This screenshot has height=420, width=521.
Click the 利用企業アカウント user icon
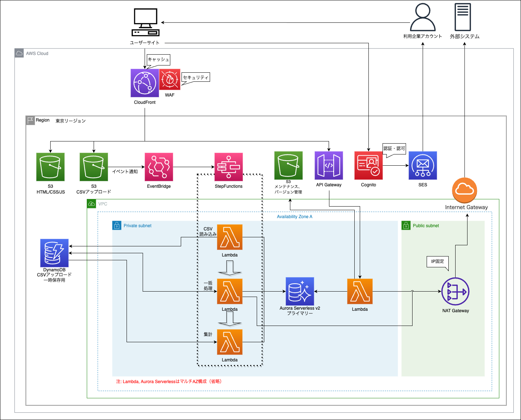pos(422,17)
